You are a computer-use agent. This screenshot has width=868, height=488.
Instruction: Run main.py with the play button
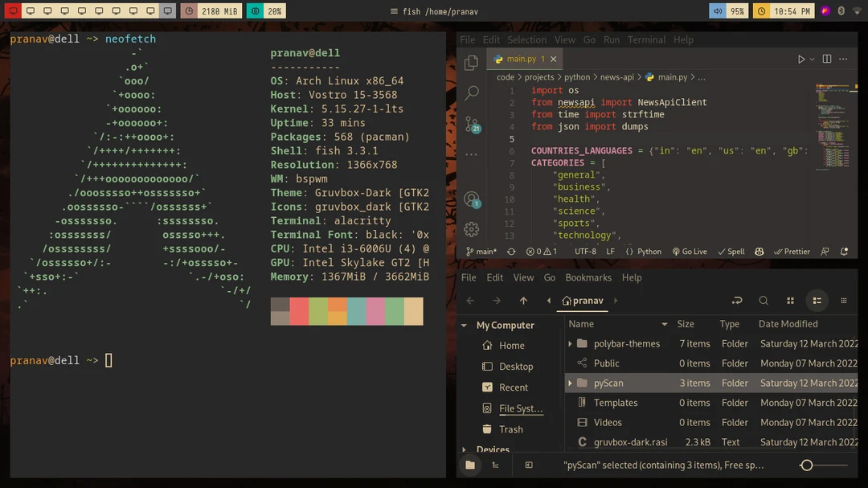coord(800,59)
